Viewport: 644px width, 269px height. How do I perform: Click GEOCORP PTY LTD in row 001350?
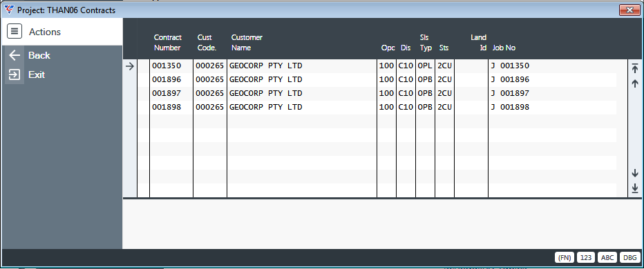pos(266,66)
